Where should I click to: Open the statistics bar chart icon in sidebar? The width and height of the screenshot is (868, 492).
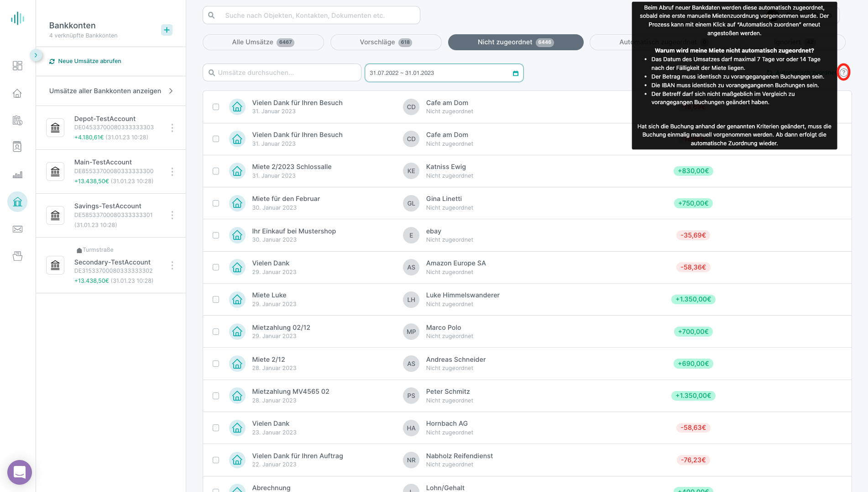pyautogui.click(x=17, y=175)
